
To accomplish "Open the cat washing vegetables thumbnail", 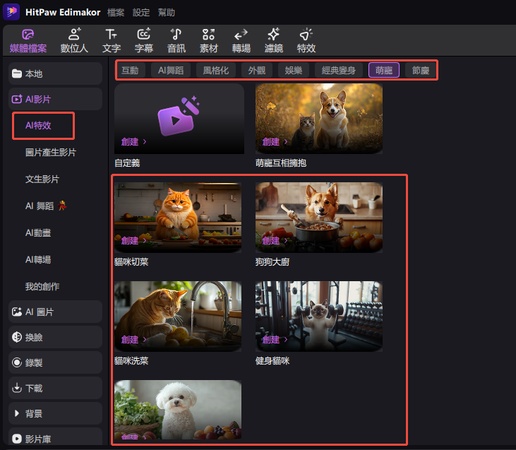I will 178,316.
